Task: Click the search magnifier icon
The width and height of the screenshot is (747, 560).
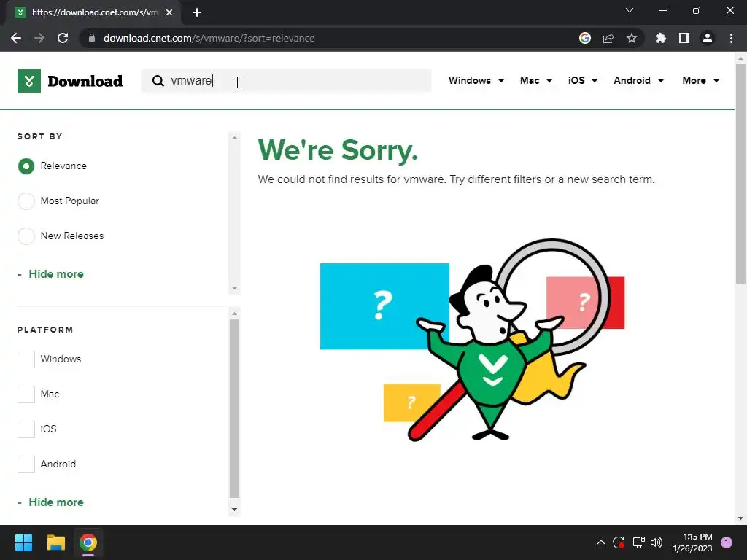Action: (x=158, y=81)
